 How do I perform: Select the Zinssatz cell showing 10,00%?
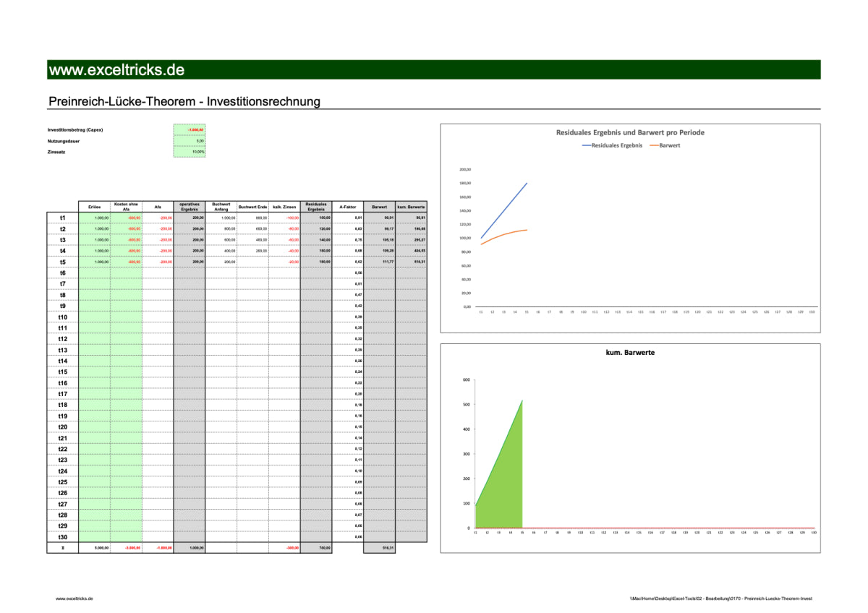coord(190,153)
